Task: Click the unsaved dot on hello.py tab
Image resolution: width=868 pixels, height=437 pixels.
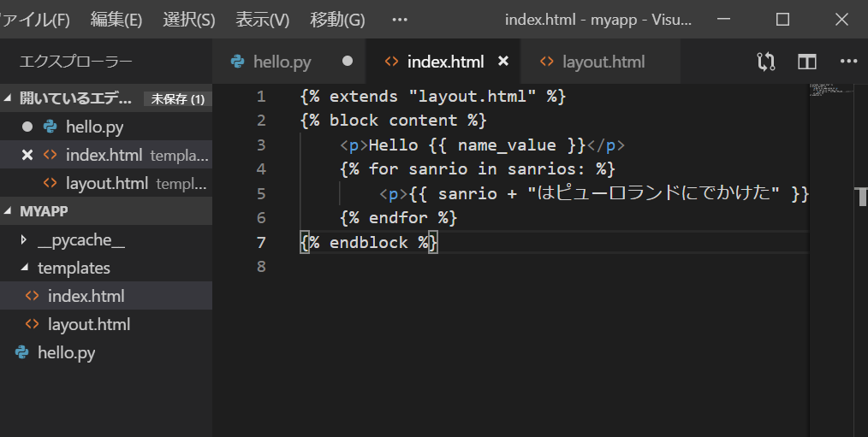Action: pyautogui.click(x=347, y=62)
